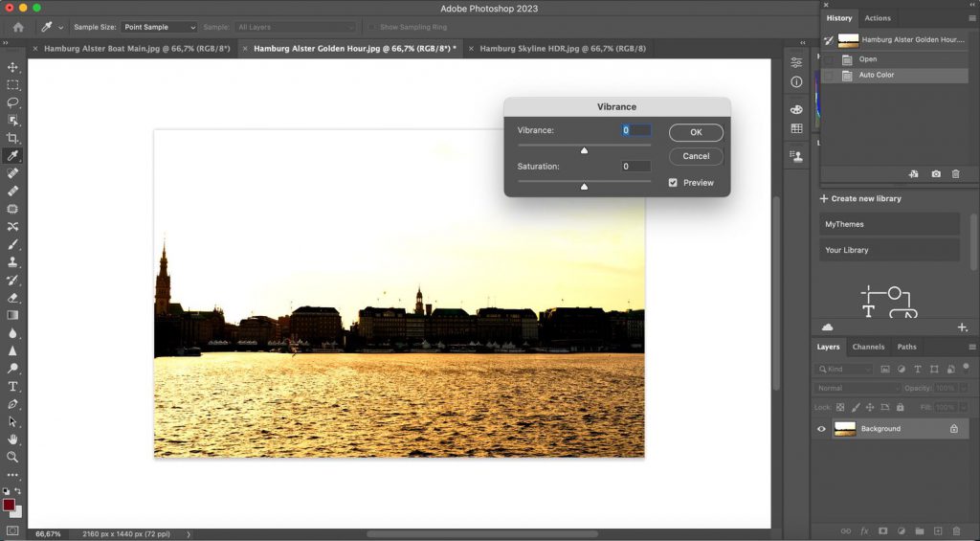Create new snapshot in History panel
The width and height of the screenshot is (980, 541).
click(936, 174)
